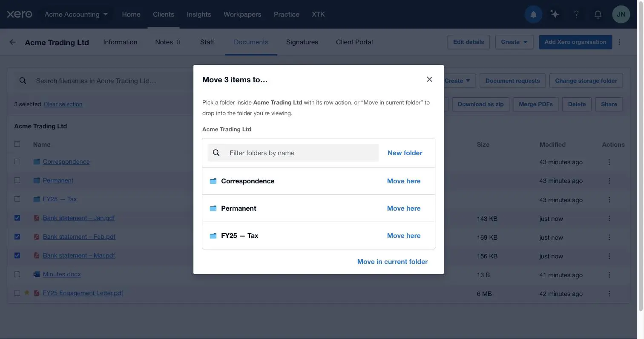Open the Practice menu

[287, 14]
